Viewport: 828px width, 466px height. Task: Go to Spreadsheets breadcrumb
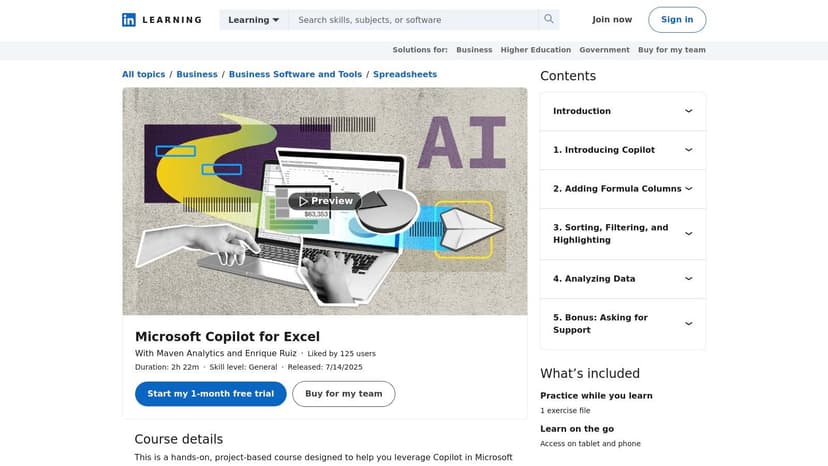click(x=405, y=74)
